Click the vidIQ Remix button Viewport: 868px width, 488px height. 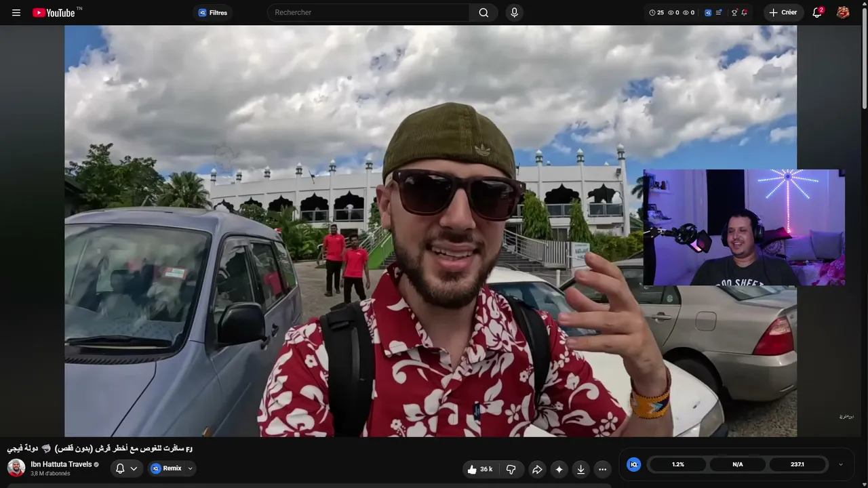pyautogui.click(x=166, y=468)
